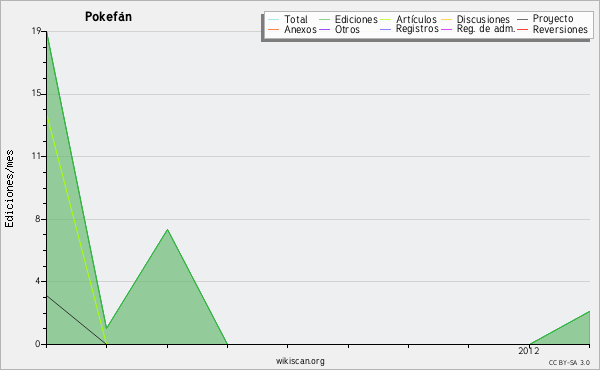Click the Anexos legend entry
600x370 pixels.
[292, 29]
